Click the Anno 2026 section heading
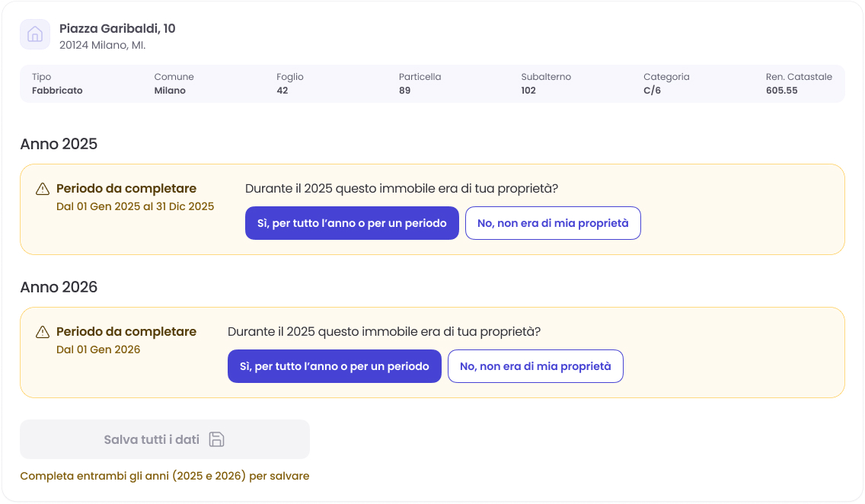This screenshot has width=865, height=504. coord(59,287)
